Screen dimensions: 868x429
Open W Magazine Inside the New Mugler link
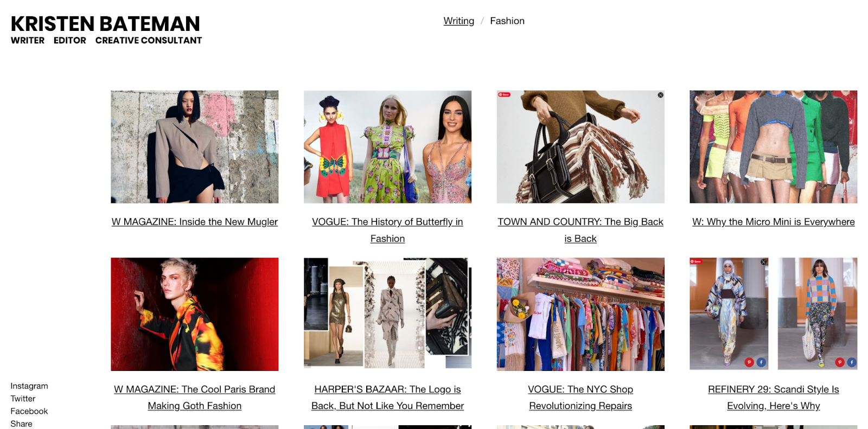[x=195, y=222]
